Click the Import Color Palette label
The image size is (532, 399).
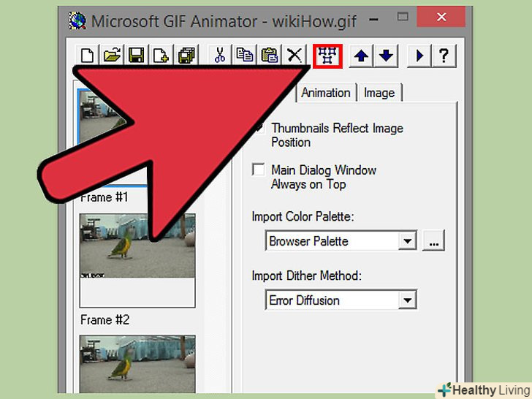[x=303, y=216]
